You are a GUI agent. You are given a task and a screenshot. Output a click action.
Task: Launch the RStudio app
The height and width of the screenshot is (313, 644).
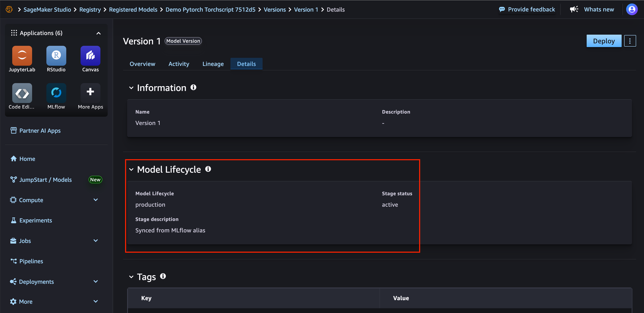click(56, 56)
